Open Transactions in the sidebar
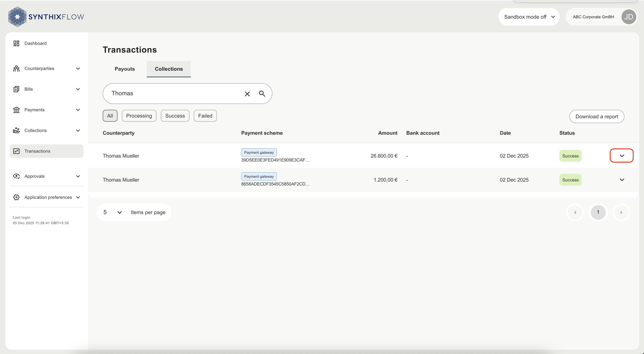 (x=46, y=151)
